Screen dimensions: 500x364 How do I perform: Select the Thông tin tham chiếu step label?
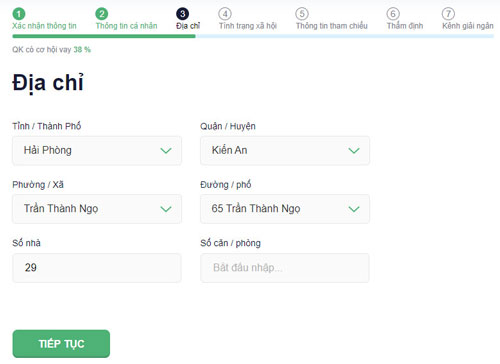332,26
